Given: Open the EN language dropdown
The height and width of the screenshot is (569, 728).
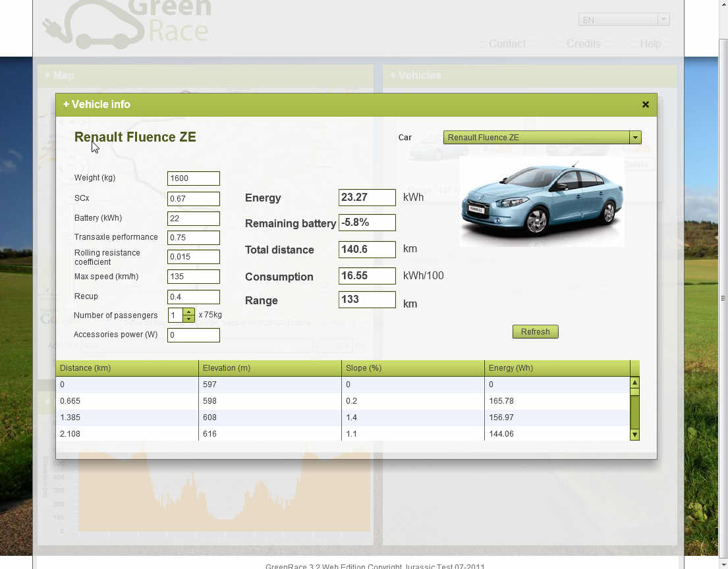Looking at the screenshot, I should point(624,20).
